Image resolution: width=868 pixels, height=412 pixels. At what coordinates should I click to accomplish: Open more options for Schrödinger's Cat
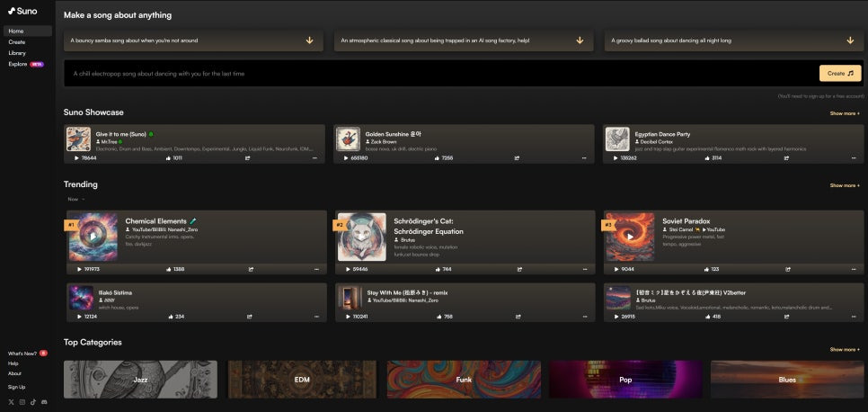point(585,270)
